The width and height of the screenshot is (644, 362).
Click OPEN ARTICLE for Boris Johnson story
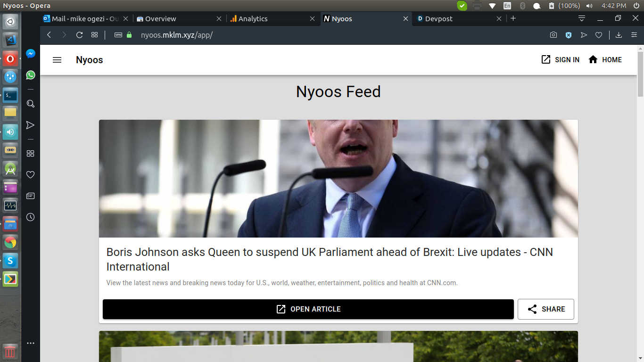coord(308,309)
